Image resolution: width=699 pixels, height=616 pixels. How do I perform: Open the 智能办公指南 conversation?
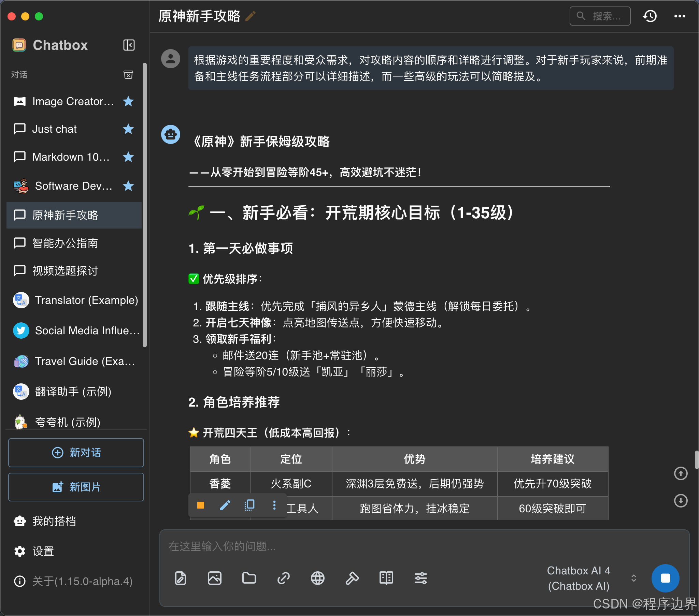pyautogui.click(x=74, y=243)
